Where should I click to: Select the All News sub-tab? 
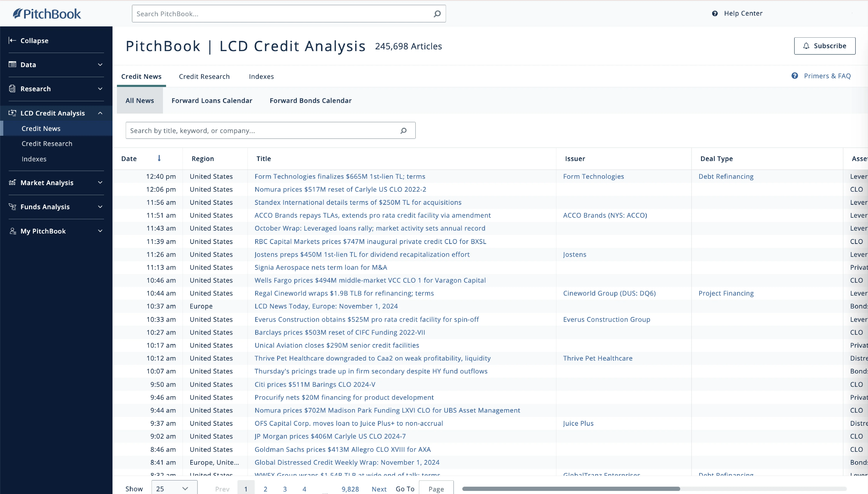point(140,100)
